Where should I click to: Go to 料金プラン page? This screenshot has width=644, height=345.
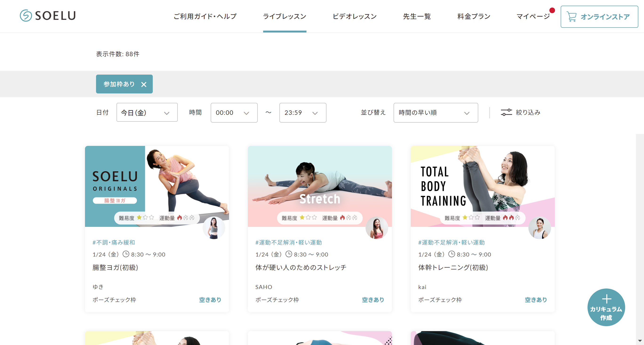[474, 16]
